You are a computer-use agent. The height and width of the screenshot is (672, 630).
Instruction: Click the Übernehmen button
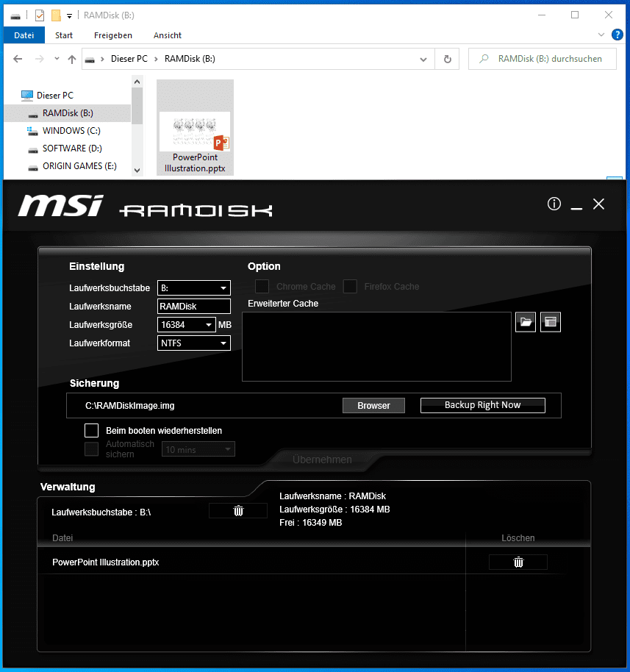(x=322, y=460)
